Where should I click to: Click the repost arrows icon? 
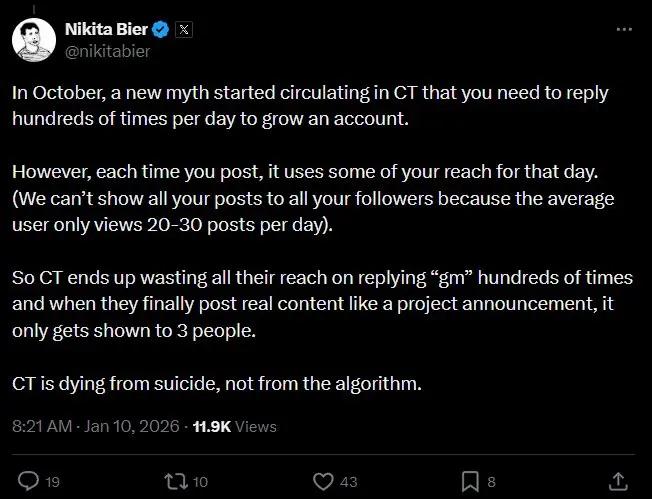(x=176, y=482)
